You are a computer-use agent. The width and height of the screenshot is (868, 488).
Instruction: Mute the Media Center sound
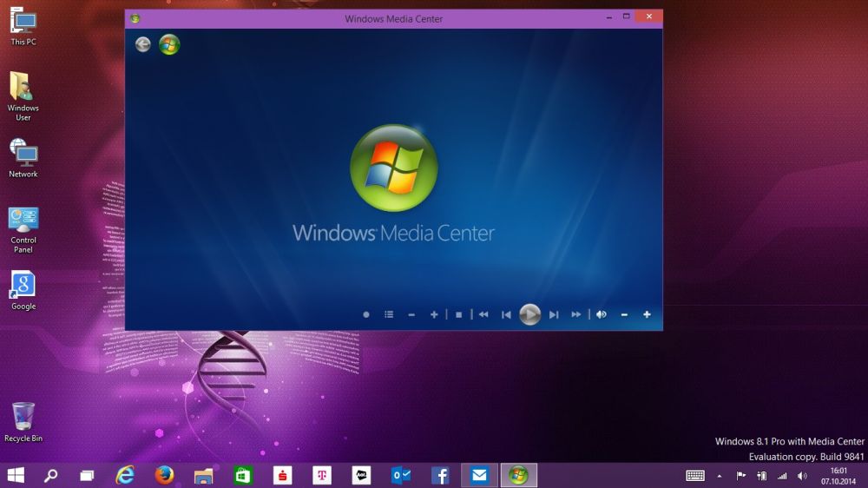602,314
